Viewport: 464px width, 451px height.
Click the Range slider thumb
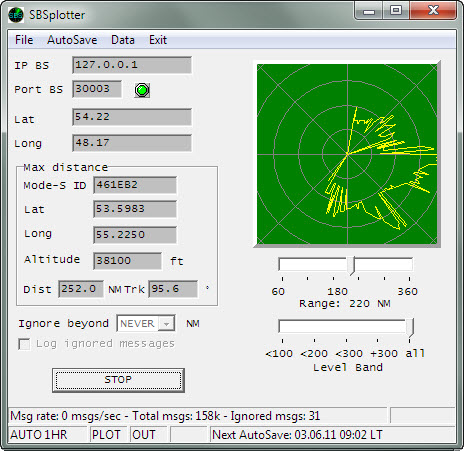(x=352, y=266)
